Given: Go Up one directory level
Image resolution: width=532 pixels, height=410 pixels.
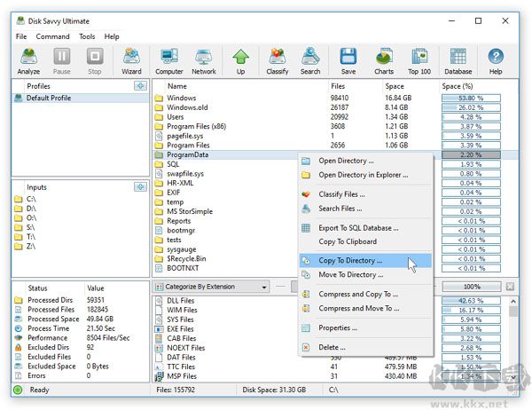Looking at the screenshot, I should [240, 61].
